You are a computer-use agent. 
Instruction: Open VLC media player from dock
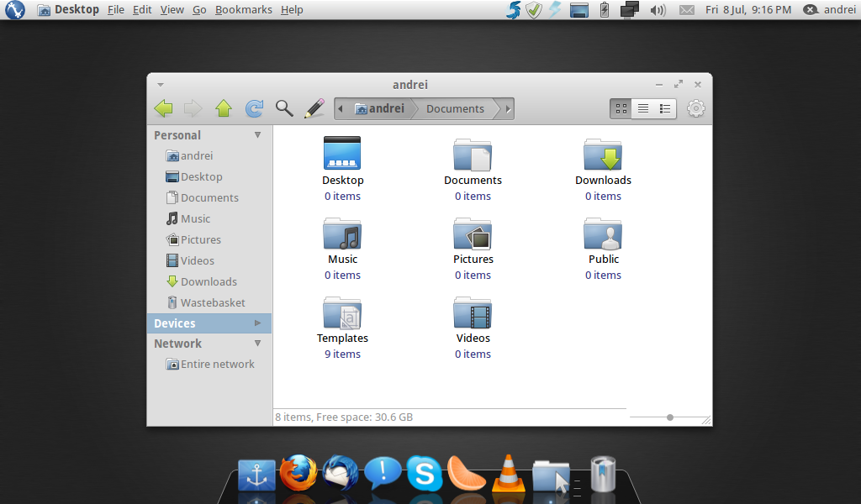tap(509, 473)
